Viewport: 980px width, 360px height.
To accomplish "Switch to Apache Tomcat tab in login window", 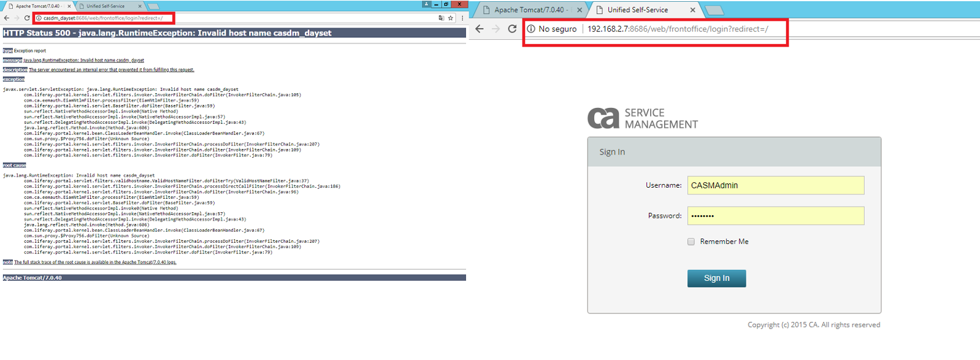I will [530, 10].
